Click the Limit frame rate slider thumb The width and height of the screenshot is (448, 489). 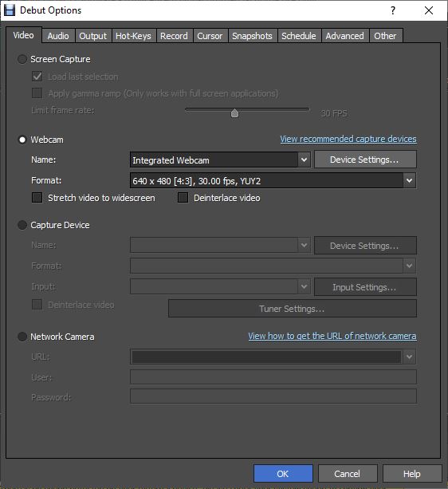coord(234,113)
